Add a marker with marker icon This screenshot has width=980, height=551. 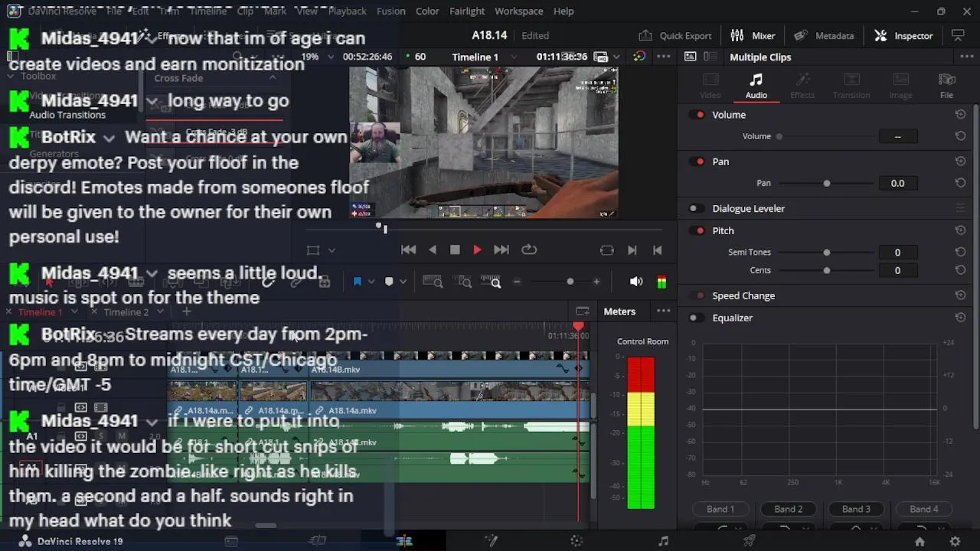(389, 282)
